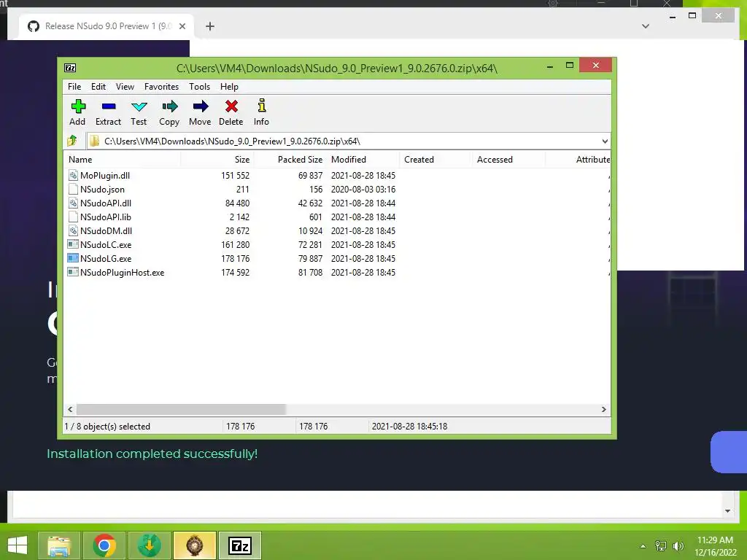The image size is (747, 560).
Task: Click the scroll right arrow in file list
Action: [604, 410]
